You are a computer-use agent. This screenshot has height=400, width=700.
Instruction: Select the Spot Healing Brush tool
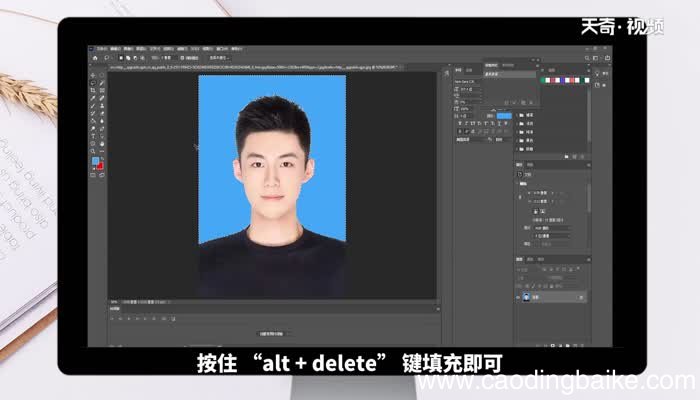(x=102, y=98)
